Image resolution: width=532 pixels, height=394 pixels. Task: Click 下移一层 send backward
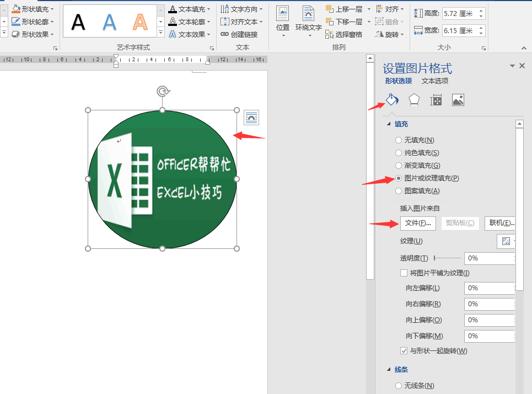[x=344, y=22]
